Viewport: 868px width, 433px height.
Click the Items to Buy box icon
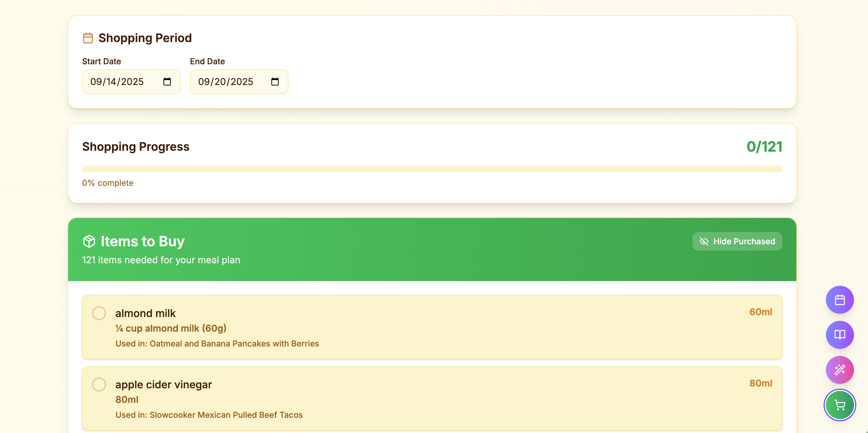click(x=89, y=241)
